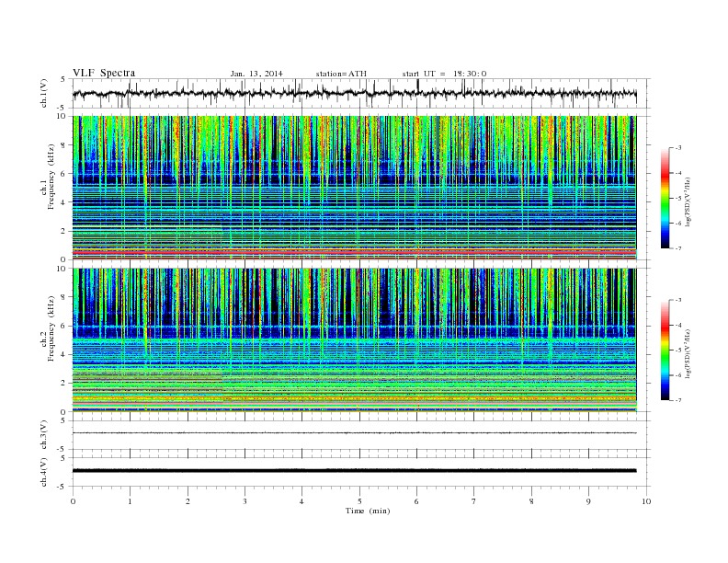Click time axis tick label '8'
Screen dimensions: 728x563
[x=531, y=501]
